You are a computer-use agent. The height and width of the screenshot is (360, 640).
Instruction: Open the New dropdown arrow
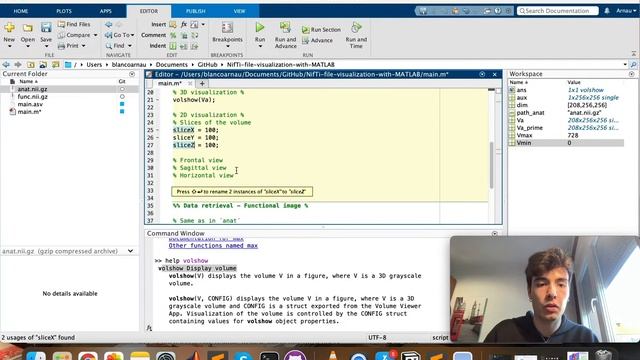tap(9, 46)
